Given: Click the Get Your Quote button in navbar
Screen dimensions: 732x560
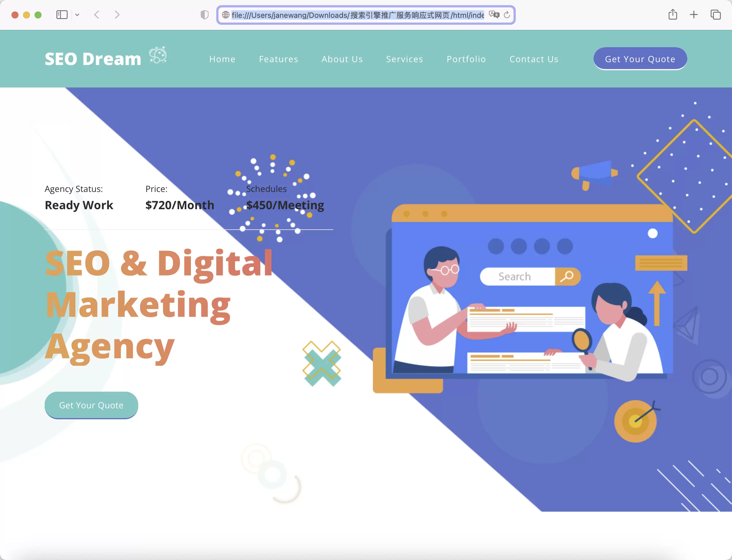Looking at the screenshot, I should tap(640, 59).
